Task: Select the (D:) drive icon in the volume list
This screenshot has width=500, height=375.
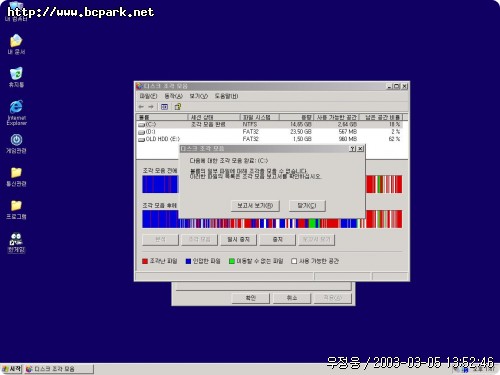Action: 142,132
